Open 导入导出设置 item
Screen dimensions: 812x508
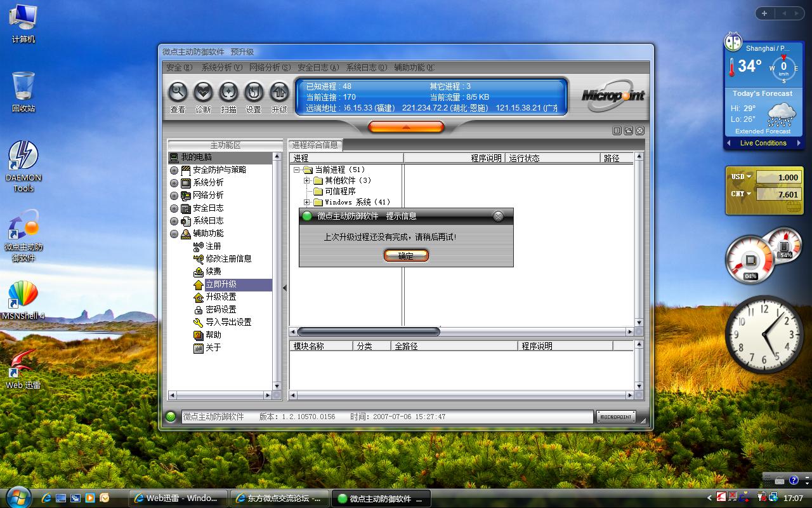(228, 322)
